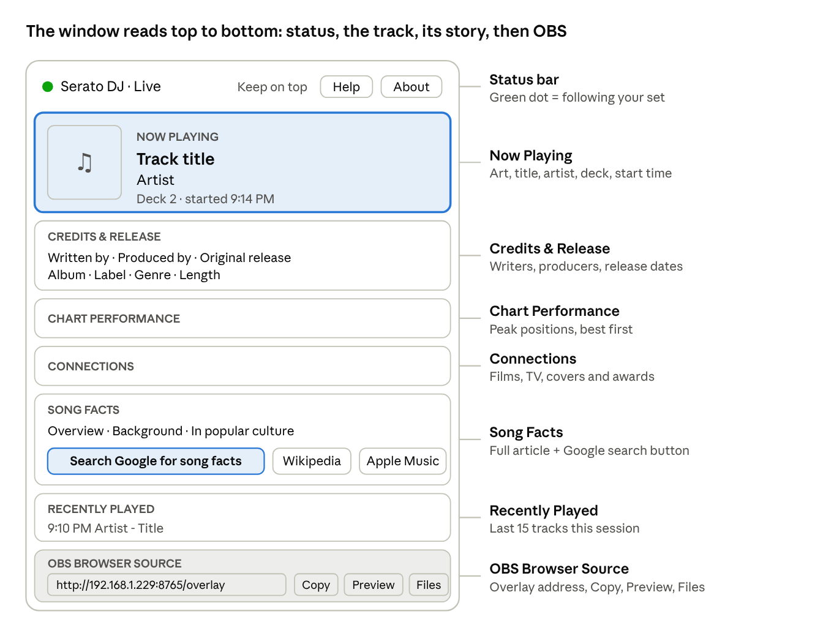Click the Now Playing annotation heading
823x644 pixels.
(x=531, y=155)
